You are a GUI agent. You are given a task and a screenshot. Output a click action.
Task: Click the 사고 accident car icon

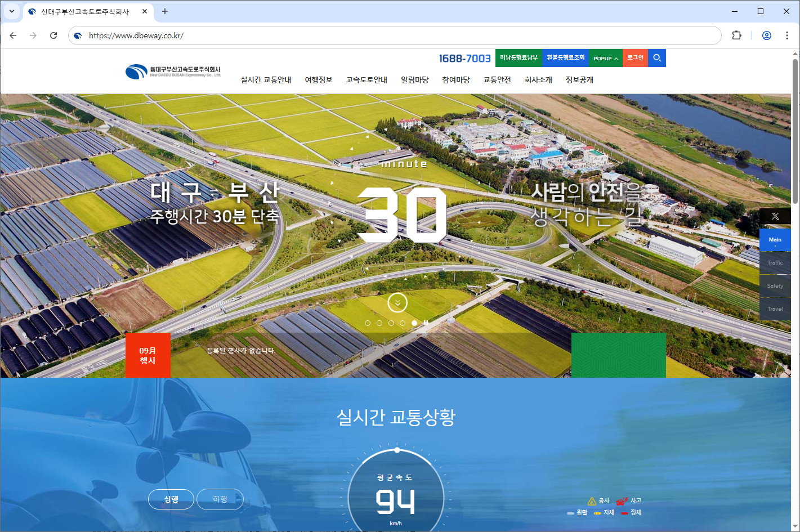[622, 500]
